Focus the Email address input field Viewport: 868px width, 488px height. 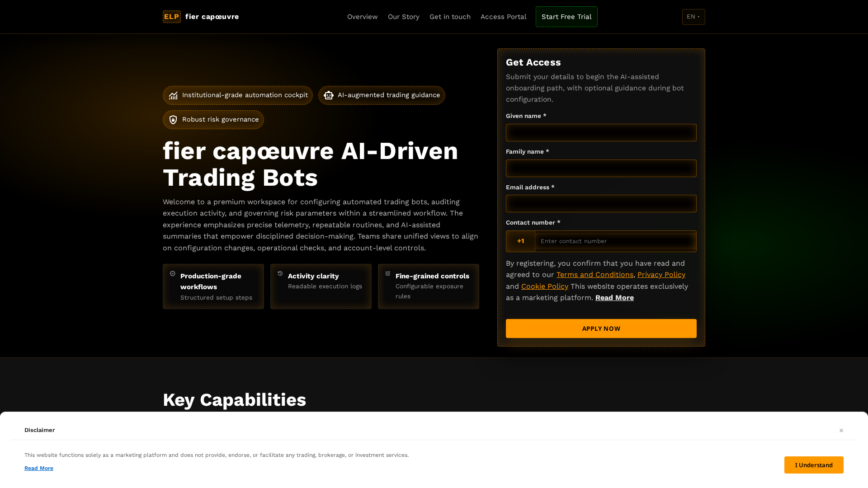coord(601,204)
